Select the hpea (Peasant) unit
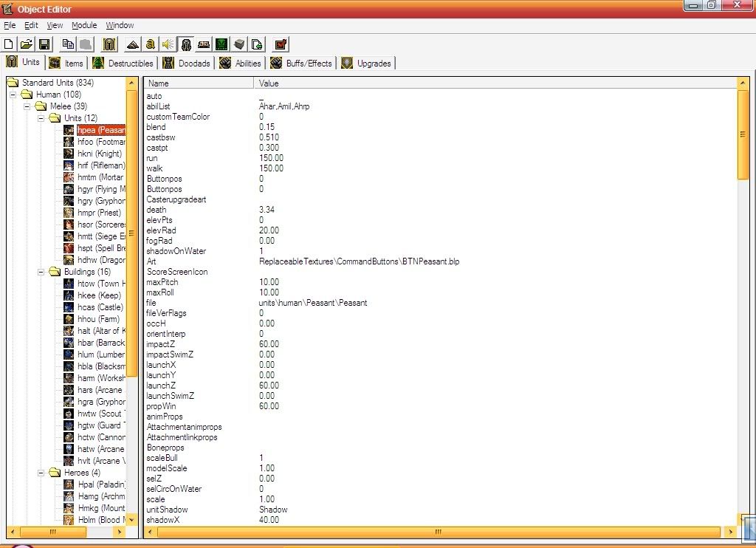The image size is (756, 548). pyautogui.click(x=101, y=130)
